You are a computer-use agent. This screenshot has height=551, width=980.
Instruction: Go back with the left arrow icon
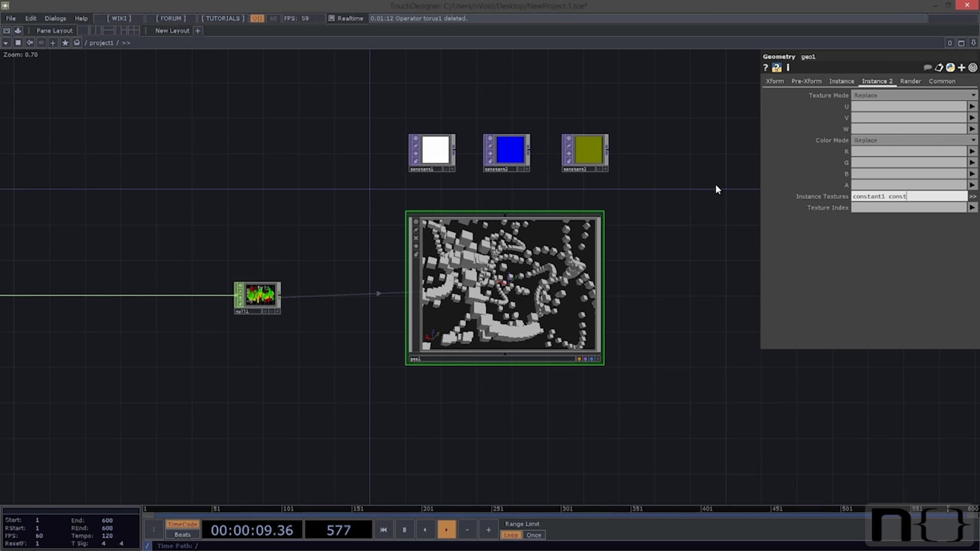[30, 42]
